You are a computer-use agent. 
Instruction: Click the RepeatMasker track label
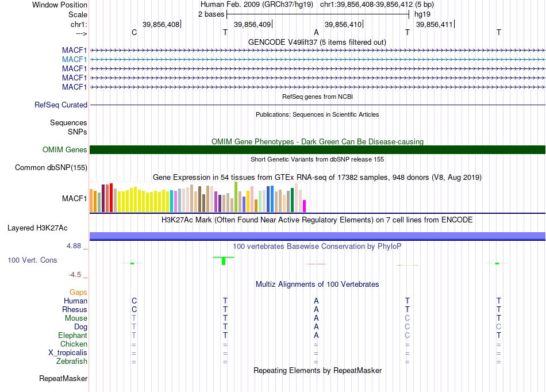tap(63, 378)
